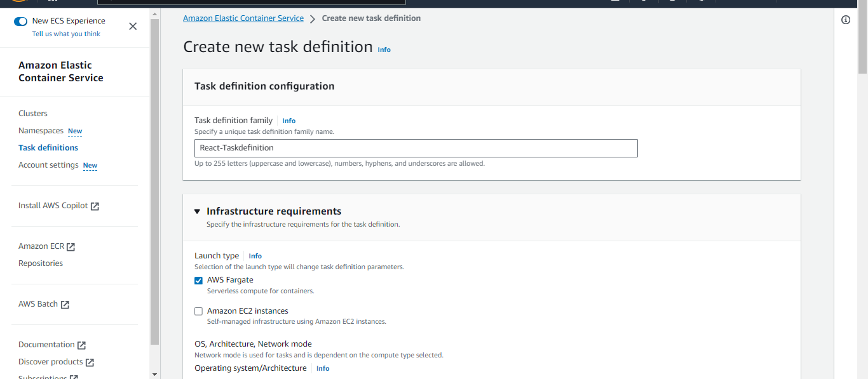Click the New badge next to Account settings
Viewport: 868px width, 379px height.
(90, 166)
